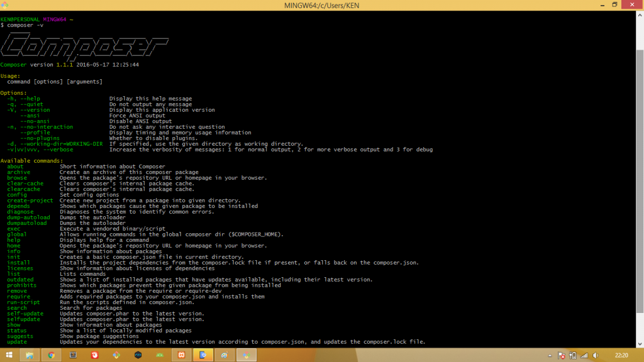This screenshot has width=644, height=362.
Task: Launch Google Chrome from the taskbar
Action: point(52,355)
